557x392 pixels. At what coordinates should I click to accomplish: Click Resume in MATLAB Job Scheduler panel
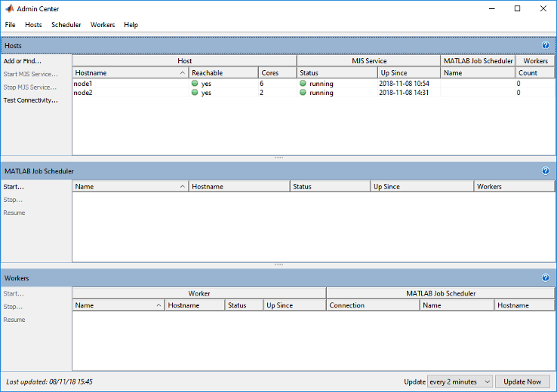pyautogui.click(x=14, y=213)
